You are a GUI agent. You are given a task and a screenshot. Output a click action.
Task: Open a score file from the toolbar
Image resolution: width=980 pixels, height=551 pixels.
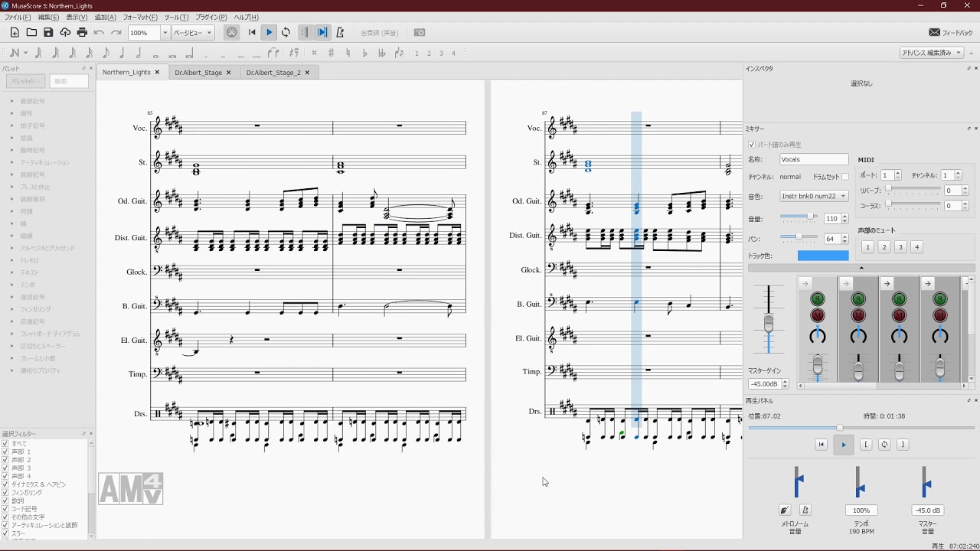(31, 32)
